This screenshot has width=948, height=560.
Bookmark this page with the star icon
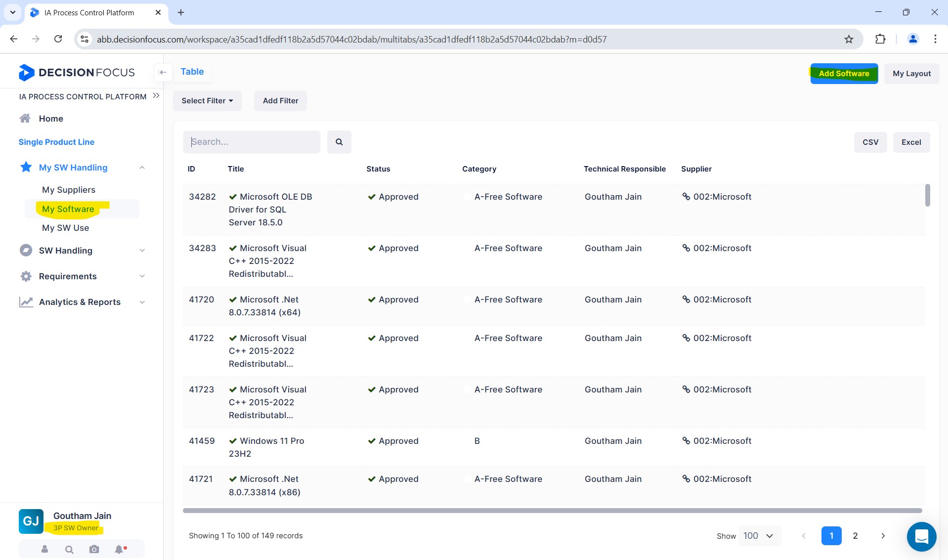[x=849, y=39]
